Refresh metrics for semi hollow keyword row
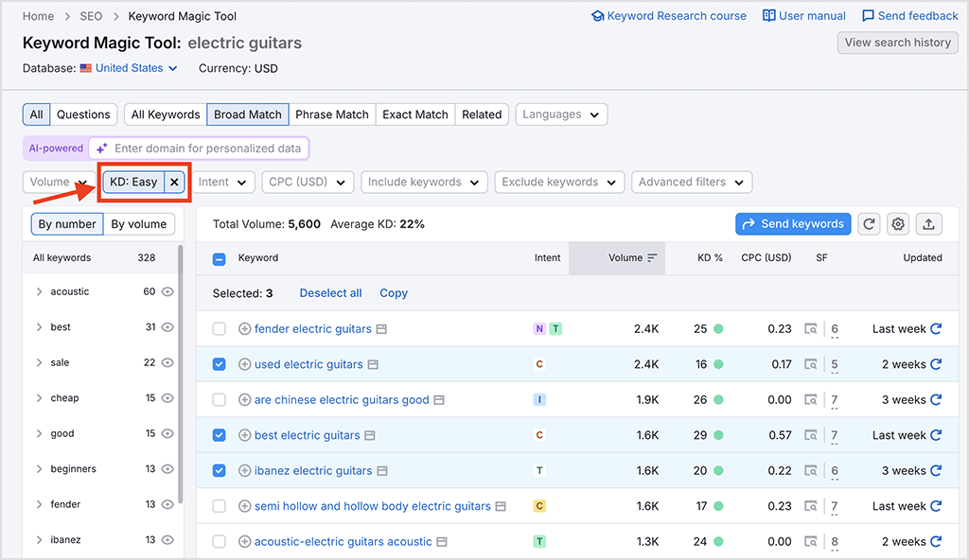Screen dimensions: 969x560 point(936,506)
